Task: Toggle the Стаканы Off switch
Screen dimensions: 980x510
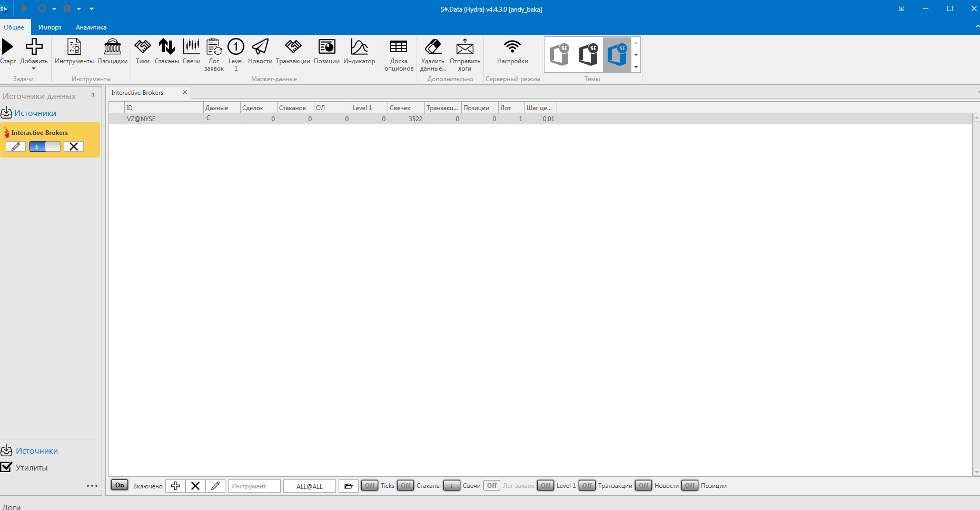Action: click(405, 485)
